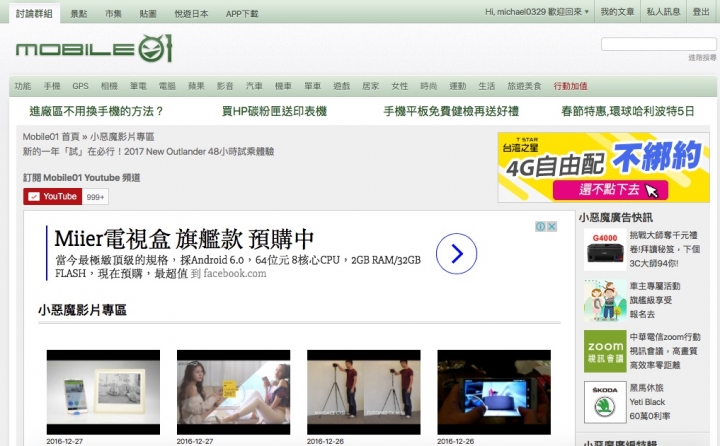This screenshot has width=720, height=446.
Task: Focus the site search field
Action: (658, 44)
